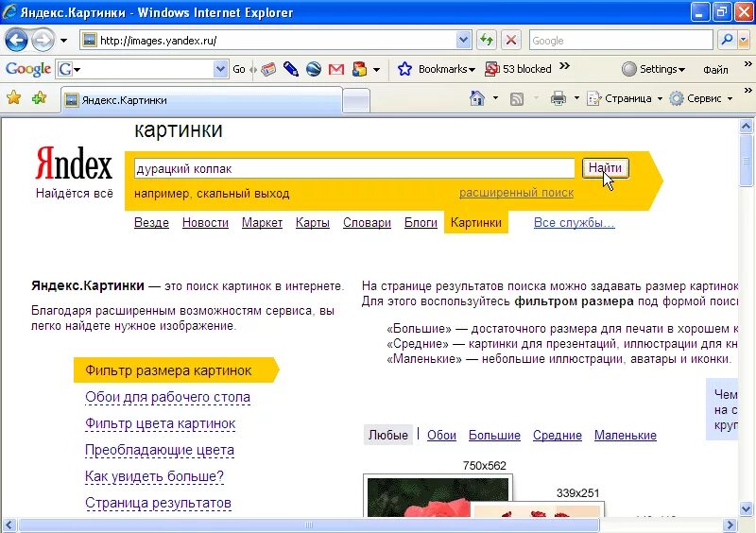Switch to the Везде search tab

[x=151, y=222]
